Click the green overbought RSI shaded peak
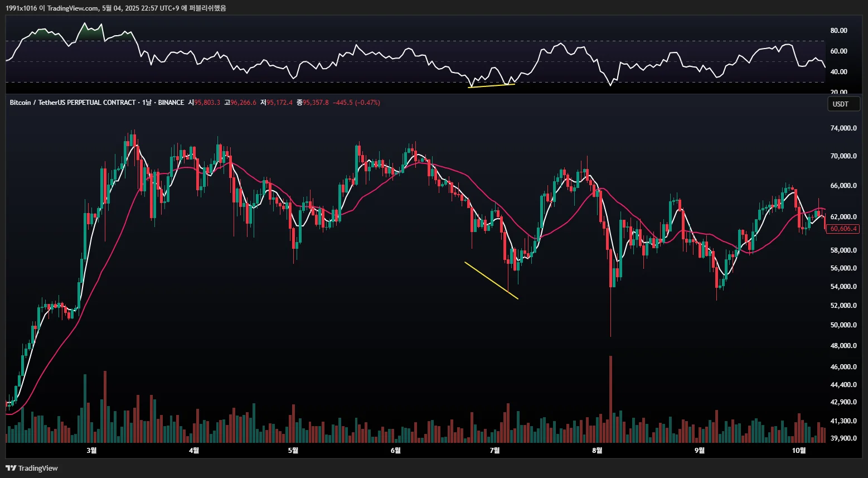Screen dimensions: 868x478 click(x=90, y=32)
